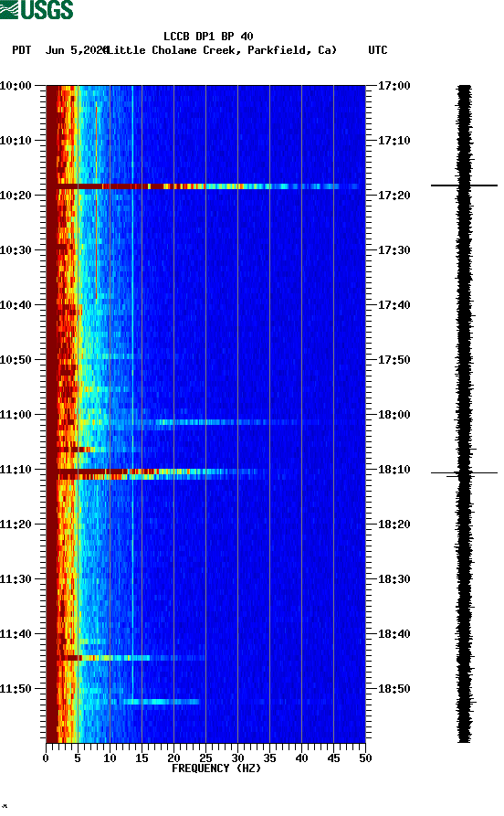
Task: Click the 11:40 PDT time label
Action: pyautogui.click(x=16, y=634)
